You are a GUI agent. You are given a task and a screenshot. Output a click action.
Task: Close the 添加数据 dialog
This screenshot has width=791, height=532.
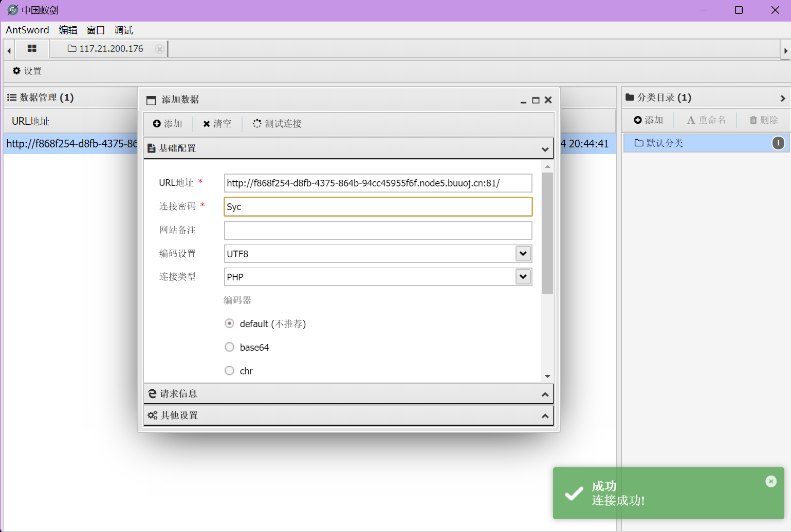pyautogui.click(x=548, y=100)
